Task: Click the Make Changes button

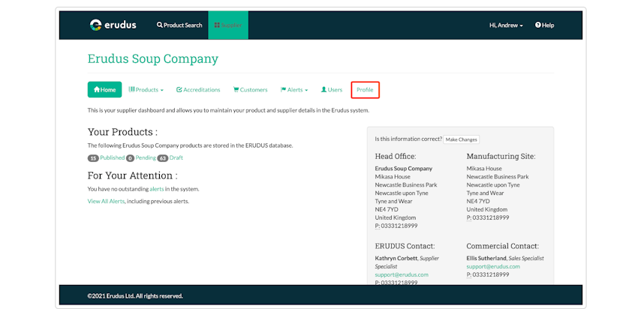Action: coord(461,139)
